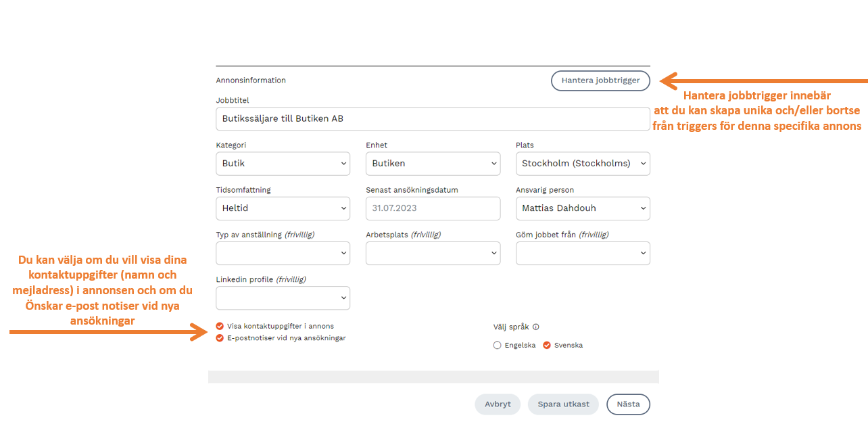Click Spara utkast button

pyautogui.click(x=563, y=404)
